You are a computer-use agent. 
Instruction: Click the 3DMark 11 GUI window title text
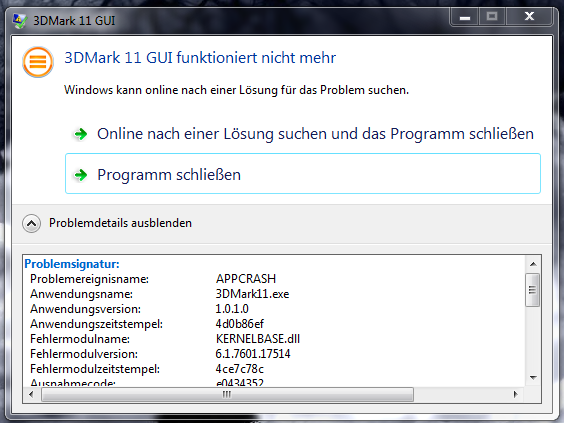74,21
